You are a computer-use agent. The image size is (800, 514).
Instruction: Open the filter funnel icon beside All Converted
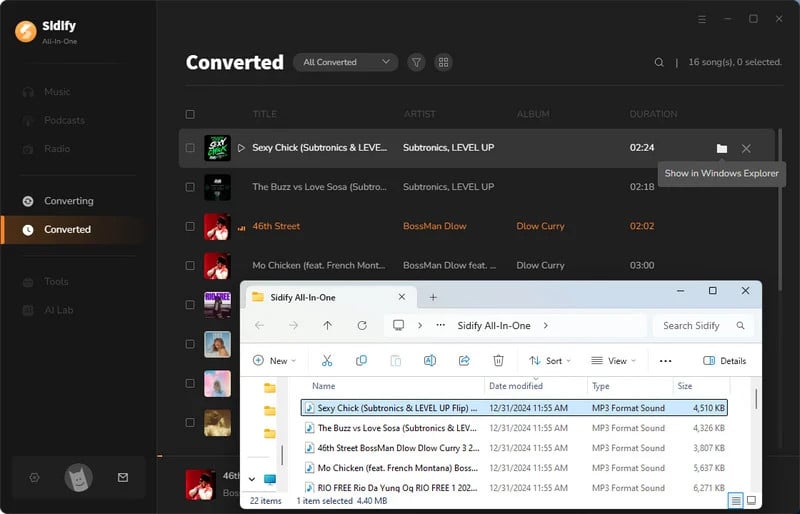[416, 62]
